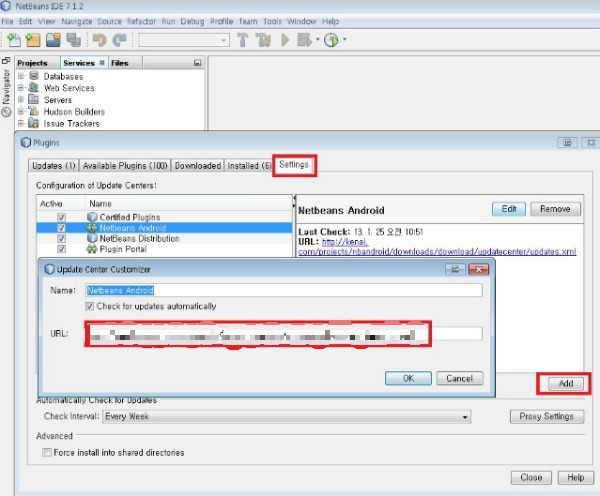This screenshot has width=600, height=496.
Task: Click the Redo toolbar icon
Action: [120, 40]
